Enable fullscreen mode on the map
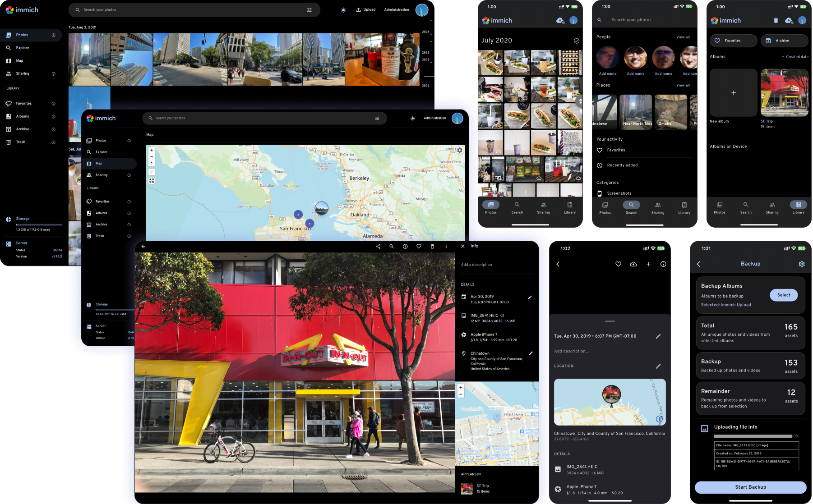Screen dimensions: 813x504 (152, 180)
